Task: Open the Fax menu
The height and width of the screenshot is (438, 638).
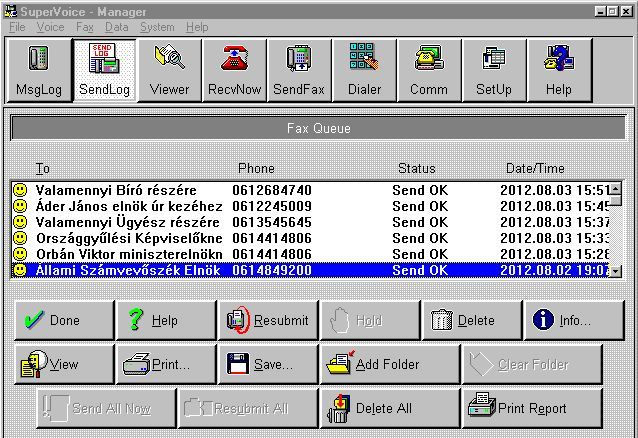Action: (x=85, y=27)
